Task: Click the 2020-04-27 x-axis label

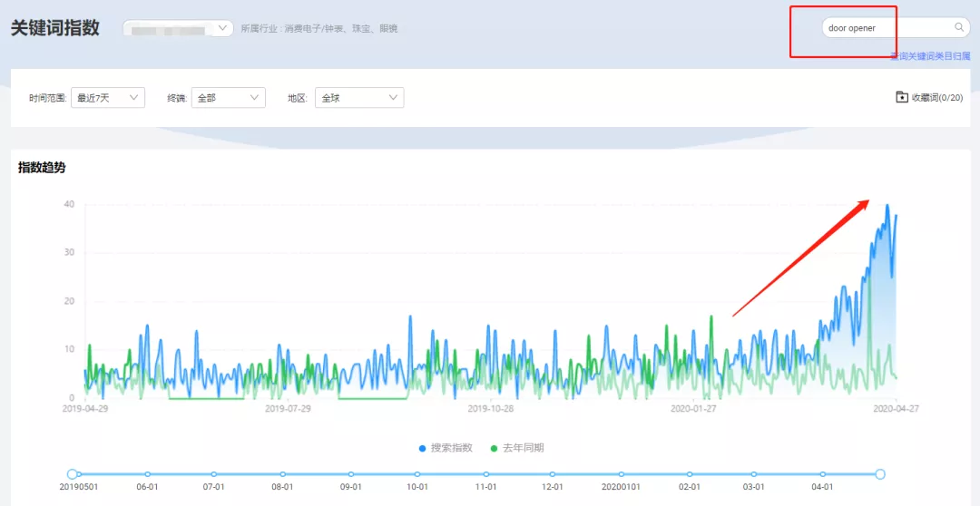Action: pos(897,409)
